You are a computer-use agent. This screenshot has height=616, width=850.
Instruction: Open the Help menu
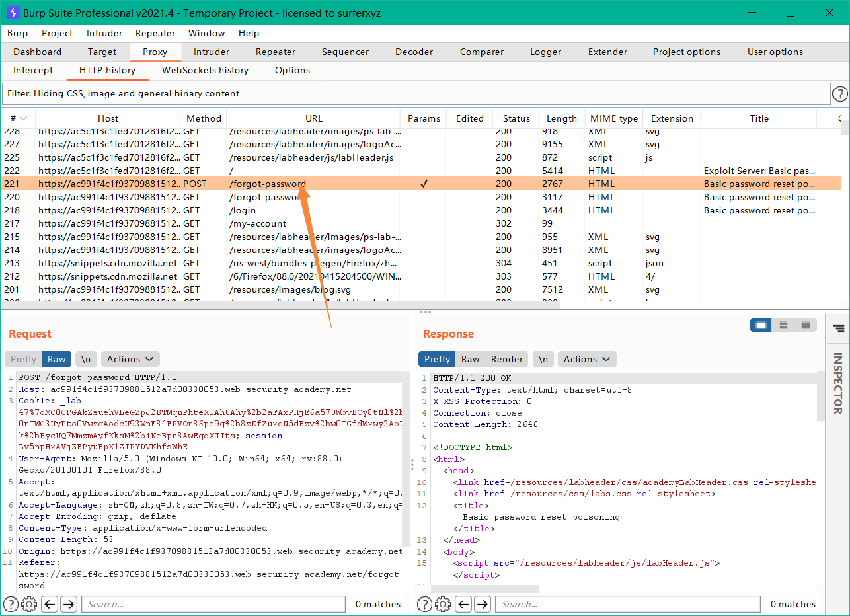point(249,33)
